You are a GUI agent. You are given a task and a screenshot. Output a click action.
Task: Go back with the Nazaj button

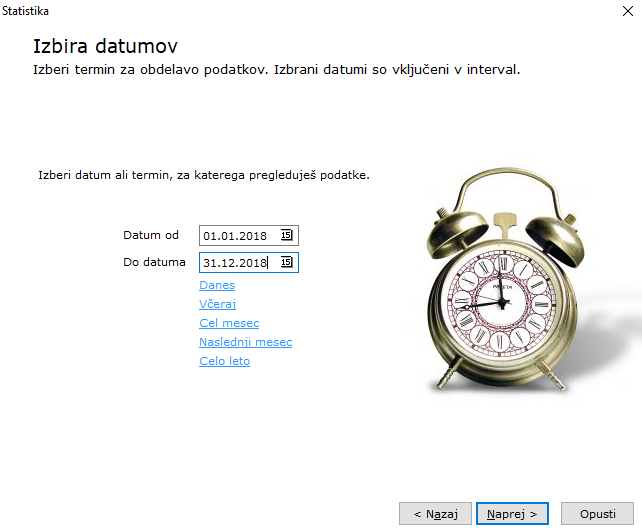click(x=435, y=514)
